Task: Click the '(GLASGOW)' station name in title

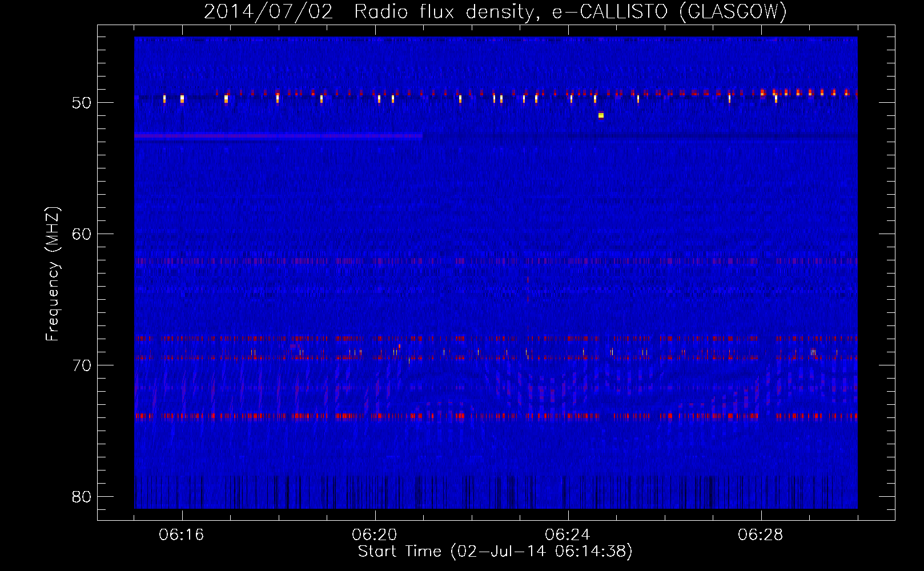Action: [734, 11]
